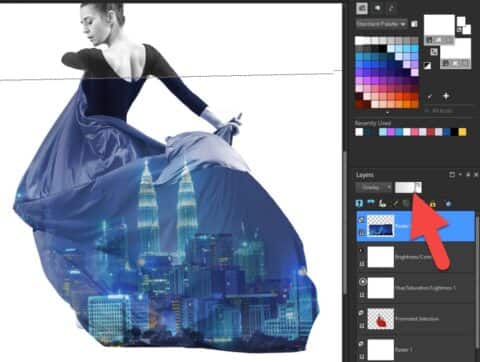Click the sparkle icon beside the eyedropper

(446, 96)
